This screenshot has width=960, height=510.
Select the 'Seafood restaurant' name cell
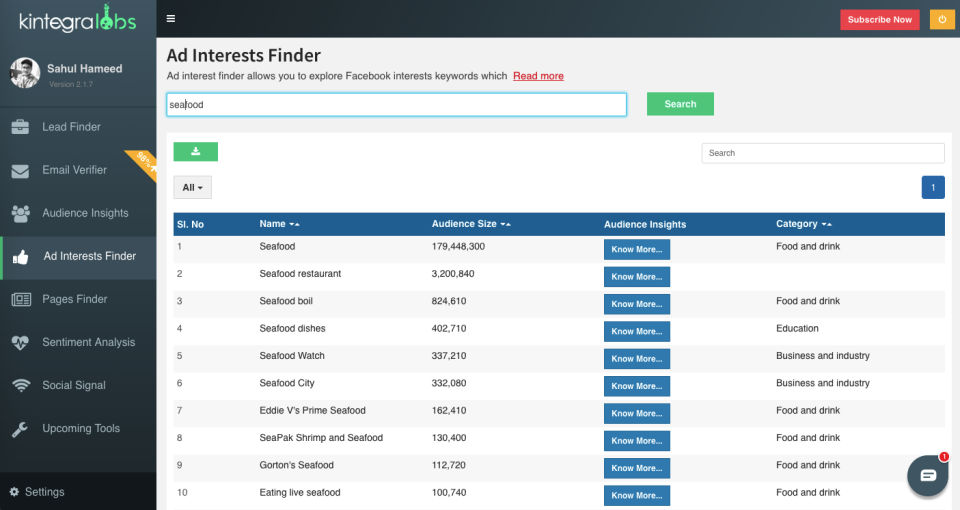(x=300, y=274)
